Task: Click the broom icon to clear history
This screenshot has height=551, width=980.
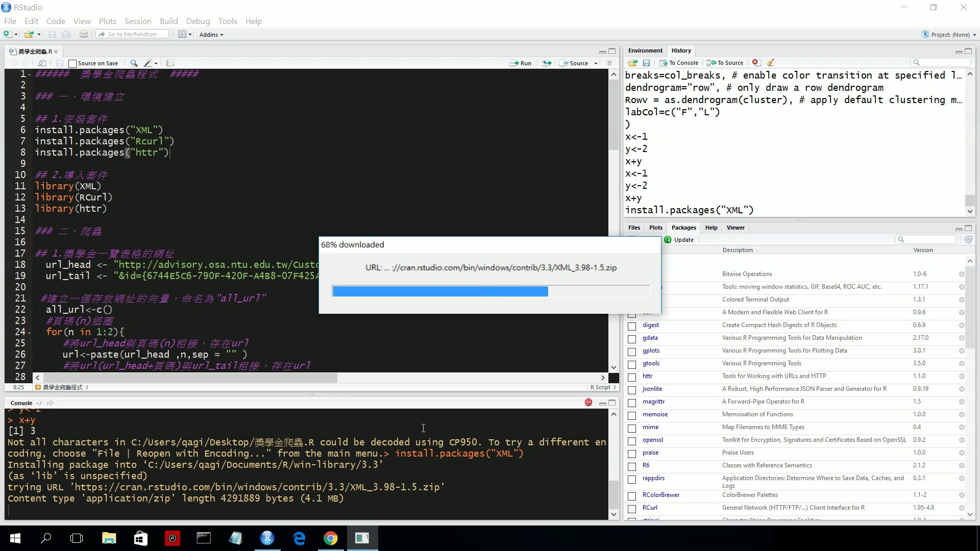Action: coord(770,63)
